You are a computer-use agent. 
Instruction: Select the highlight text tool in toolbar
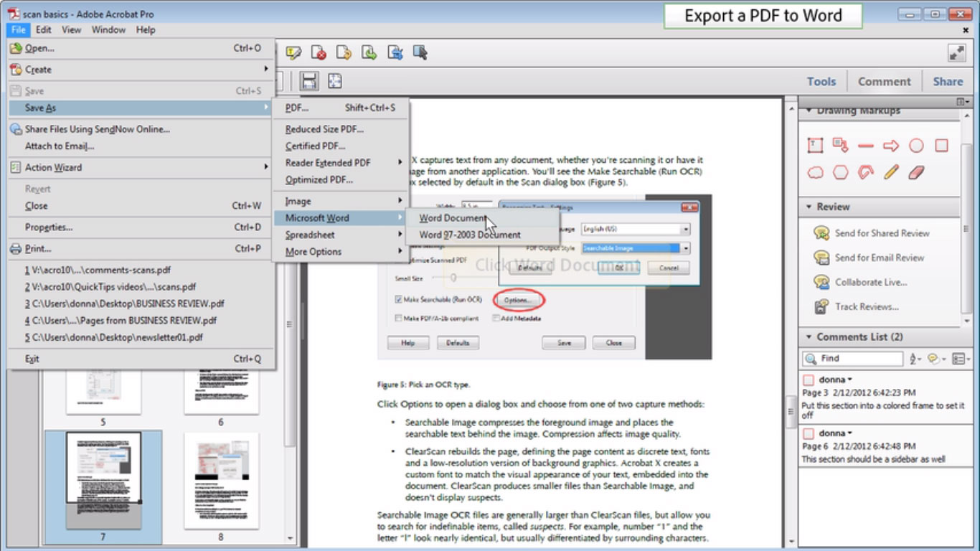(x=293, y=52)
